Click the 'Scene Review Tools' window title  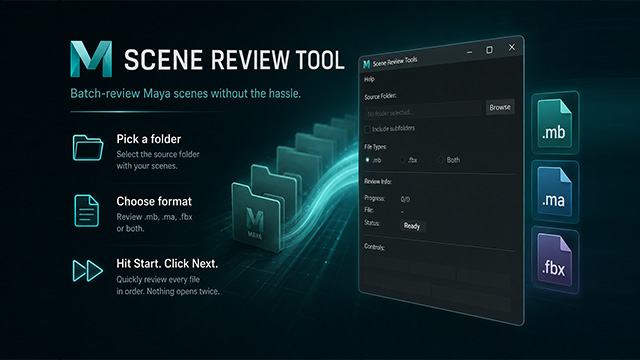(395, 62)
